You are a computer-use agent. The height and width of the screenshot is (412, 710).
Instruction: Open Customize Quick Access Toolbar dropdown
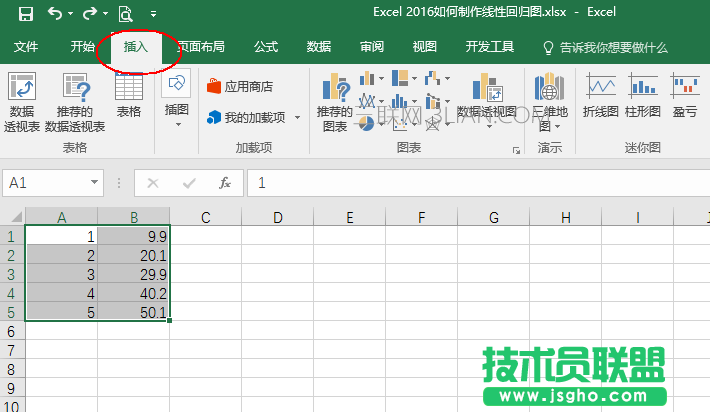coord(154,14)
